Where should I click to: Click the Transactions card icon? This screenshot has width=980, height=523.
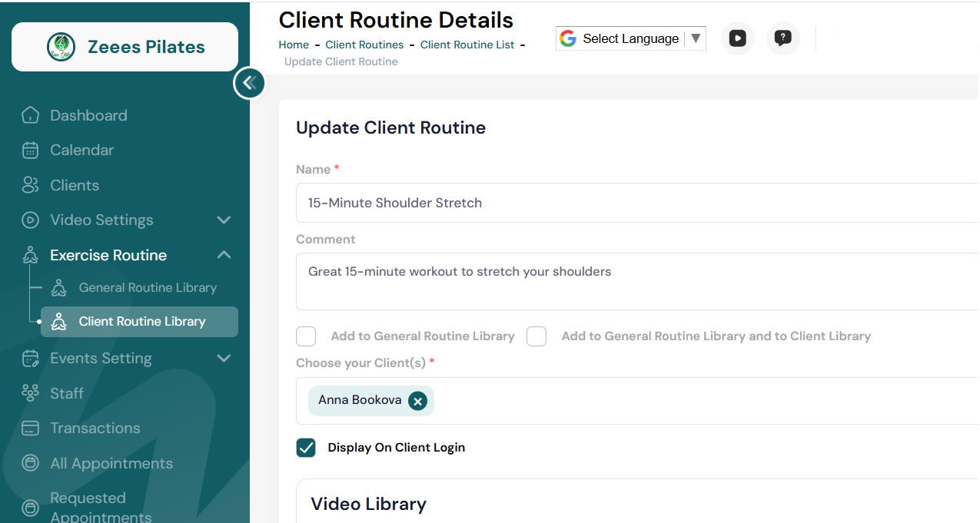(30, 428)
